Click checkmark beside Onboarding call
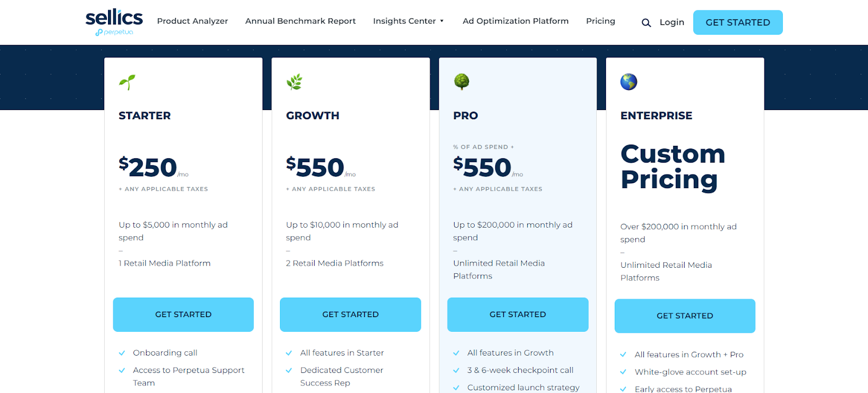Viewport: 868px width, 393px height. click(122, 353)
